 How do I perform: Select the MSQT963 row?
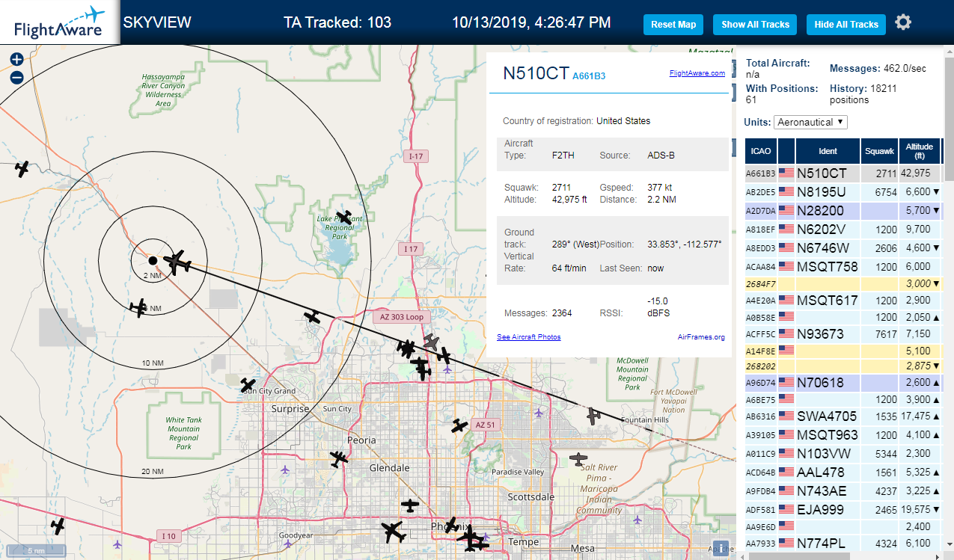[844, 434]
